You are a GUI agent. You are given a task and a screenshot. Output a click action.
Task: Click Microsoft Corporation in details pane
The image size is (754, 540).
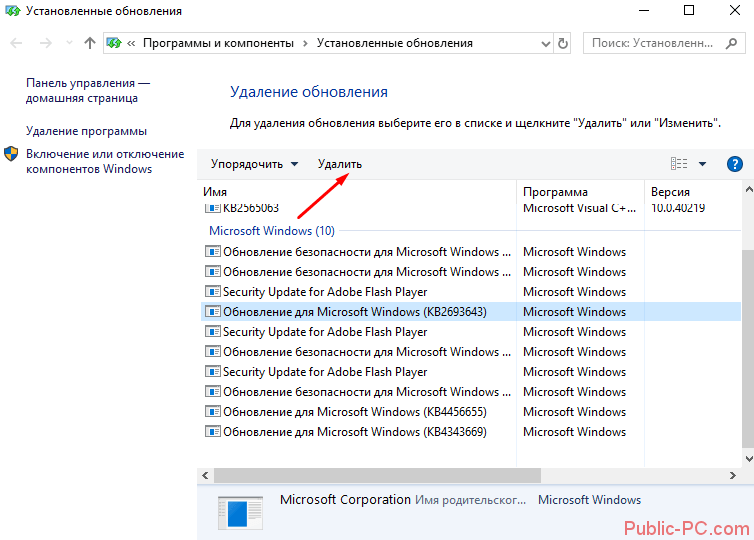[x=345, y=500]
